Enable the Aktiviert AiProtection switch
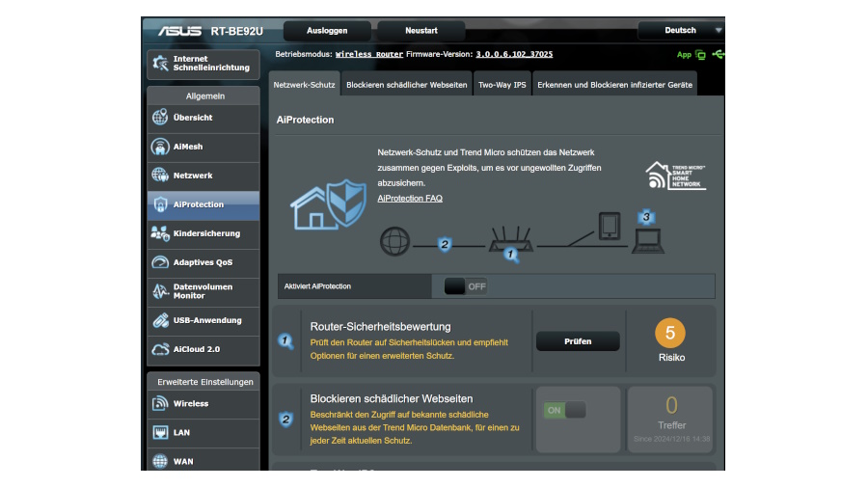The image size is (868, 488). pyautogui.click(x=466, y=286)
